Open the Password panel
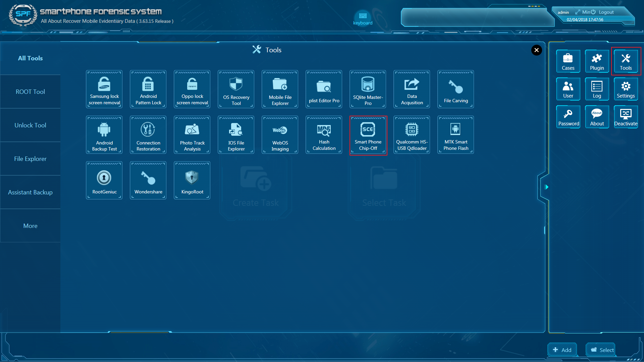Screen dimensions: 644x362 (x=568, y=117)
